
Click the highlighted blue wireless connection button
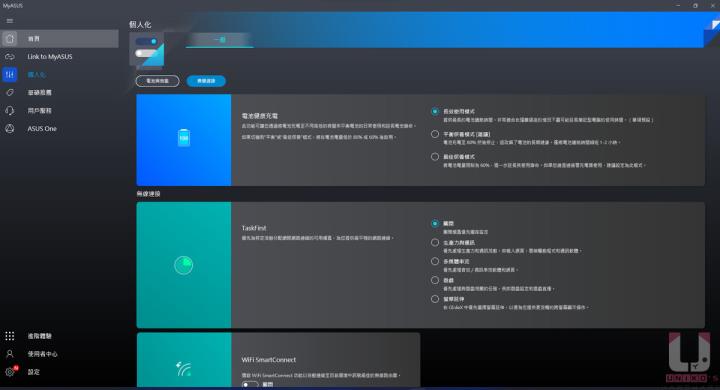[x=206, y=81]
